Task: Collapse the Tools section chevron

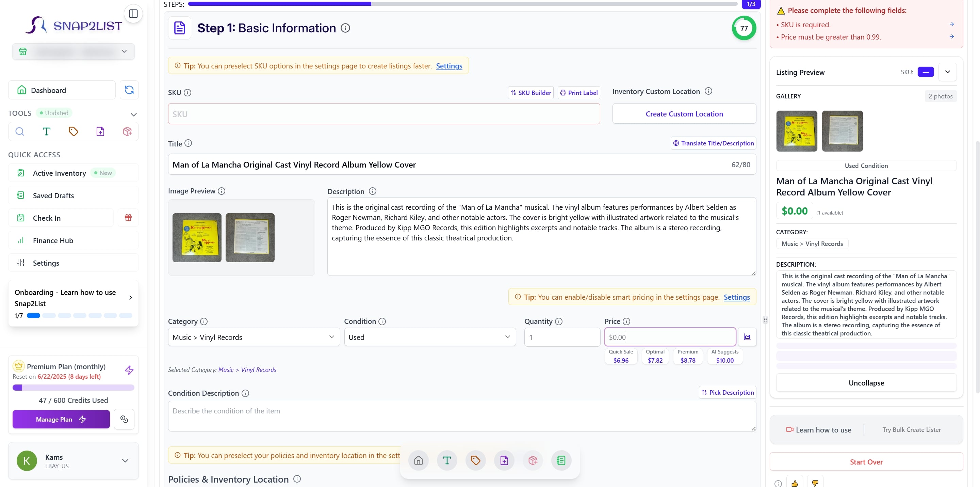Action: [133, 114]
